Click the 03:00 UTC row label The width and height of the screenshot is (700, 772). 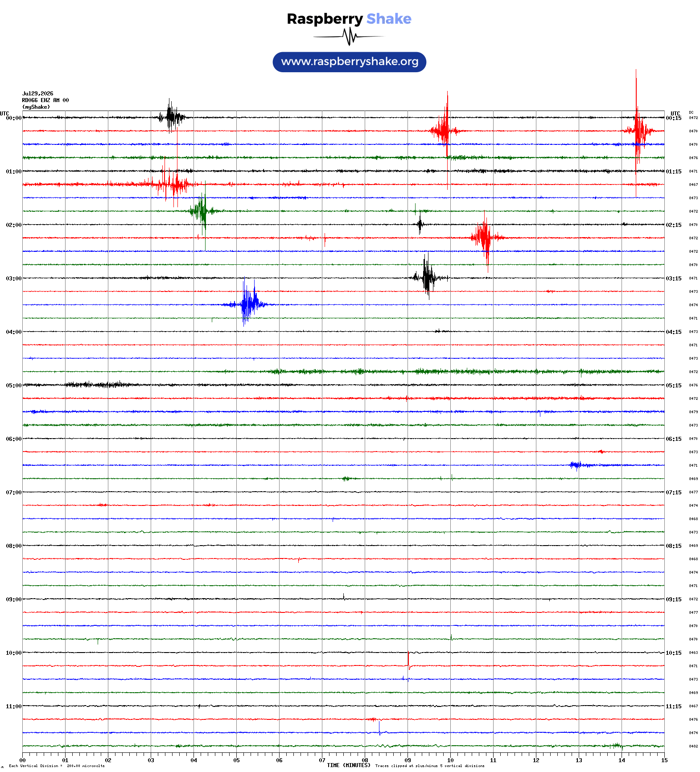coord(13,279)
